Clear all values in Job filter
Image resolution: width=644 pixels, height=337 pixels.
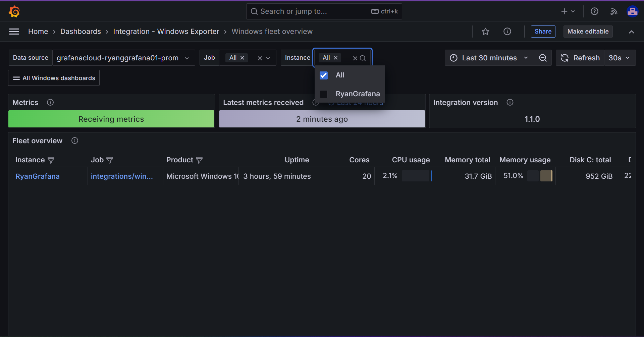(x=260, y=58)
